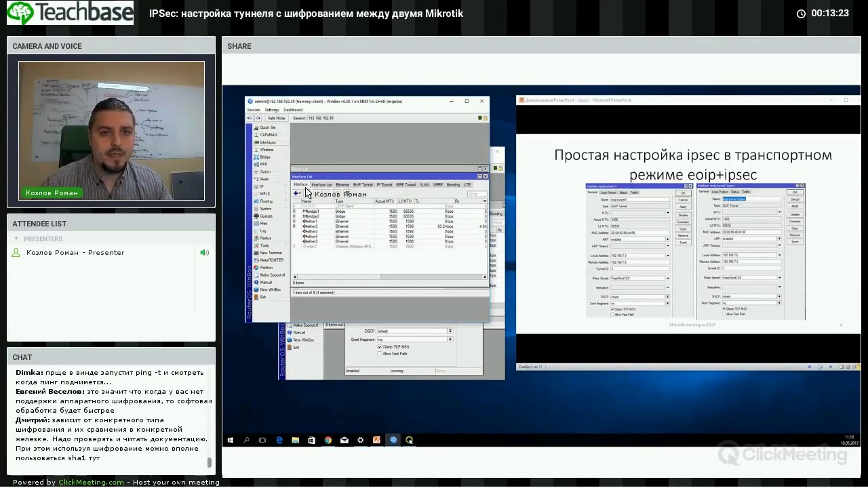This screenshot has height=488, width=868.
Task: Select ether2 row in Interface List
Action: (x=390, y=226)
